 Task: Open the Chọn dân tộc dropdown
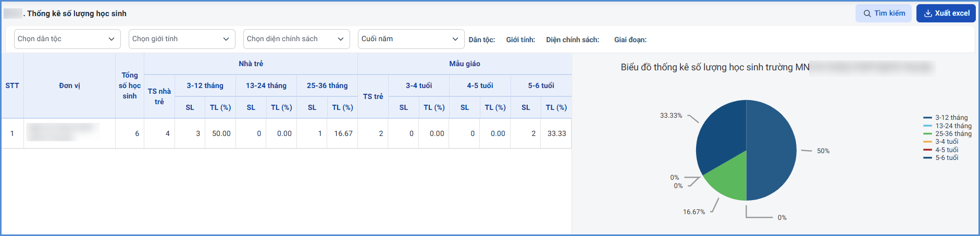67,39
